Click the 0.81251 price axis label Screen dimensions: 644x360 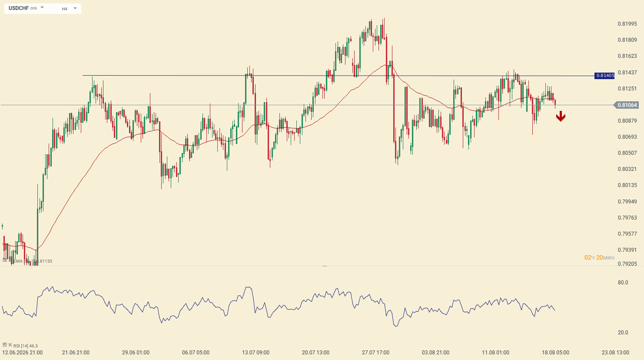[x=627, y=89]
